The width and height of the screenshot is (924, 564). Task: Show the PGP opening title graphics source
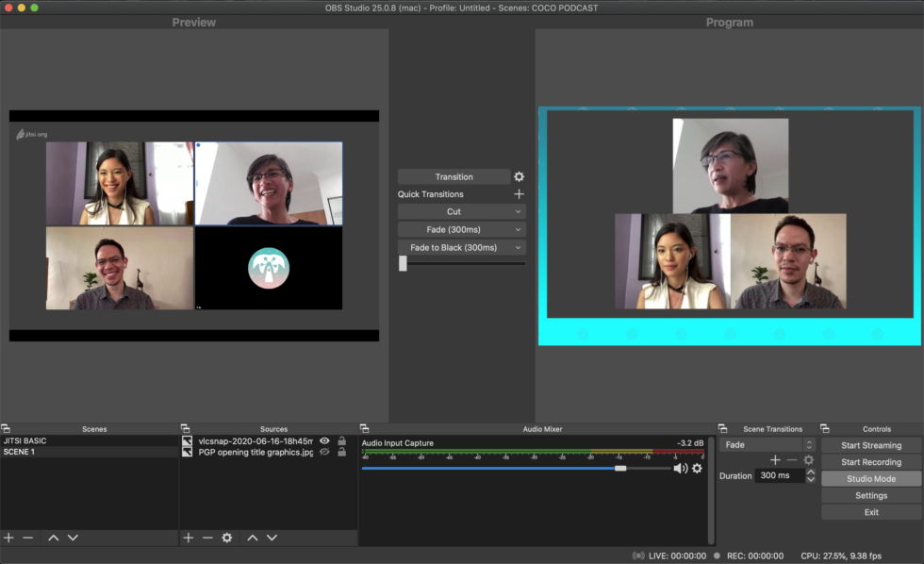pos(324,452)
